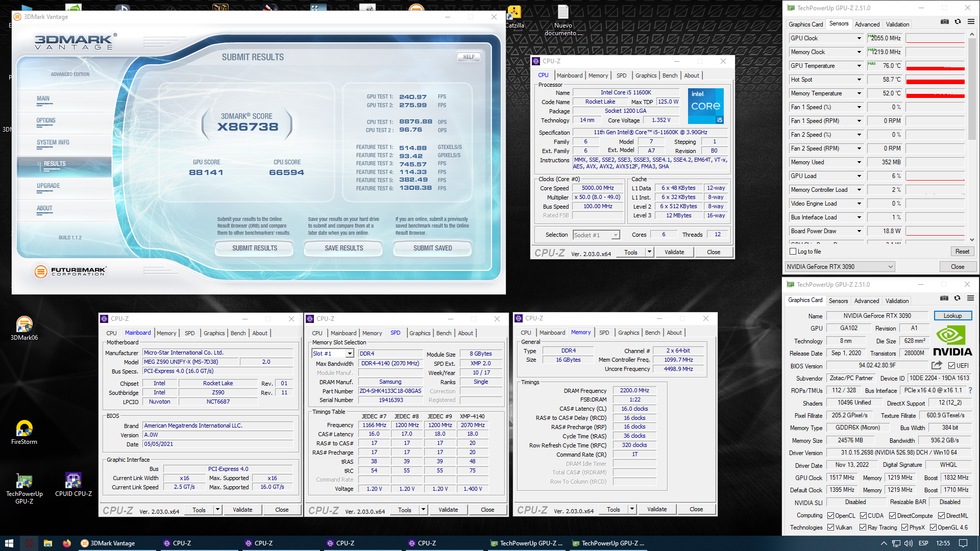Toggle UEFI checkbox in GPU-Z
The height and width of the screenshot is (551, 980).
click(951, 366)
